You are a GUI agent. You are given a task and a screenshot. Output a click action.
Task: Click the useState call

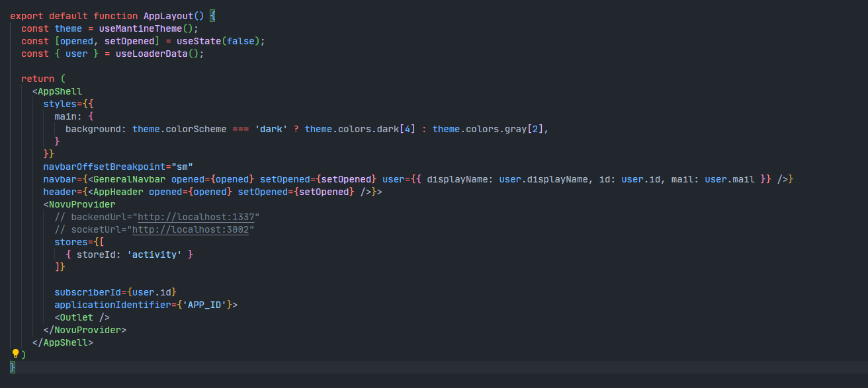198,41
